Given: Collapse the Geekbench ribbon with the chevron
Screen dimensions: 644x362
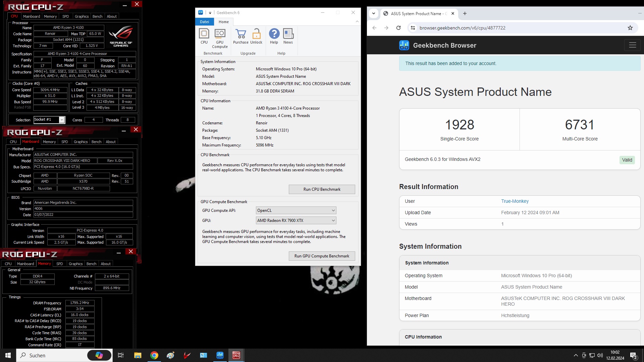Looking at the screenshot, I should [x=357, y=21].
